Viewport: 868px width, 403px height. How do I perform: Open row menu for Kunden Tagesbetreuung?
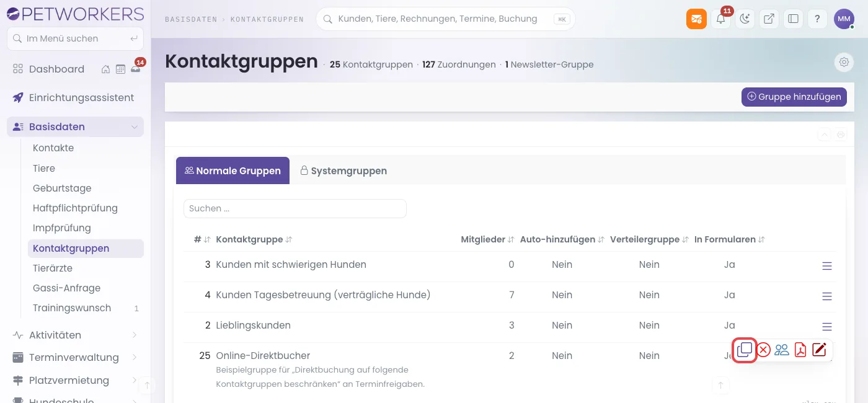point(826,296)
